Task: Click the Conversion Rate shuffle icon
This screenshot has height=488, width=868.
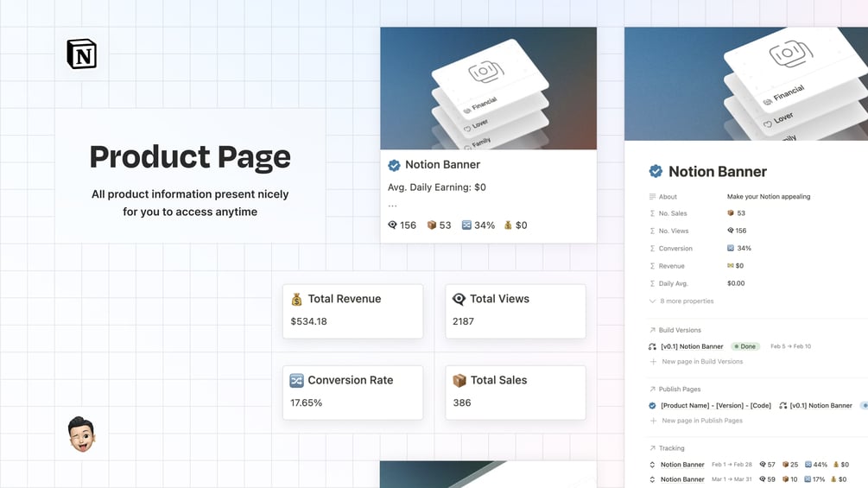Action: [x=297, y=380]
